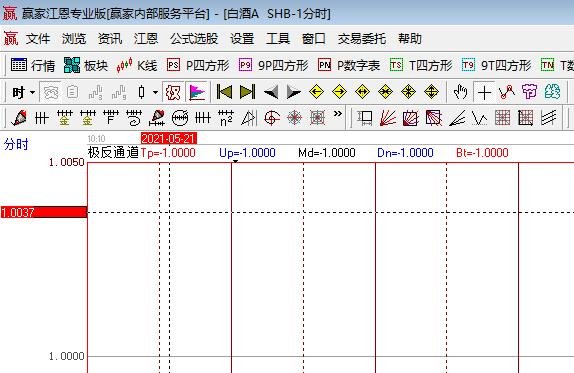Screen dimensions: 574x373
Task: Open the 浏览 menu
Action: [74, 38]
